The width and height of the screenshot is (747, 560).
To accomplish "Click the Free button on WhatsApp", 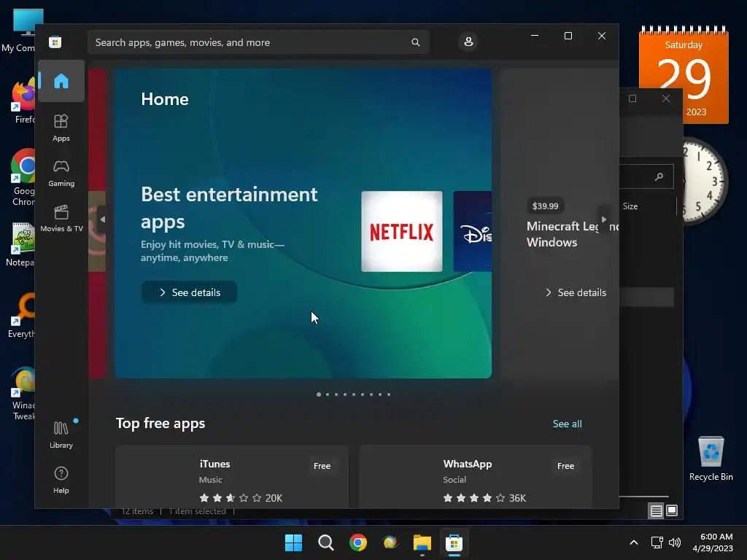I will point(565,466).
